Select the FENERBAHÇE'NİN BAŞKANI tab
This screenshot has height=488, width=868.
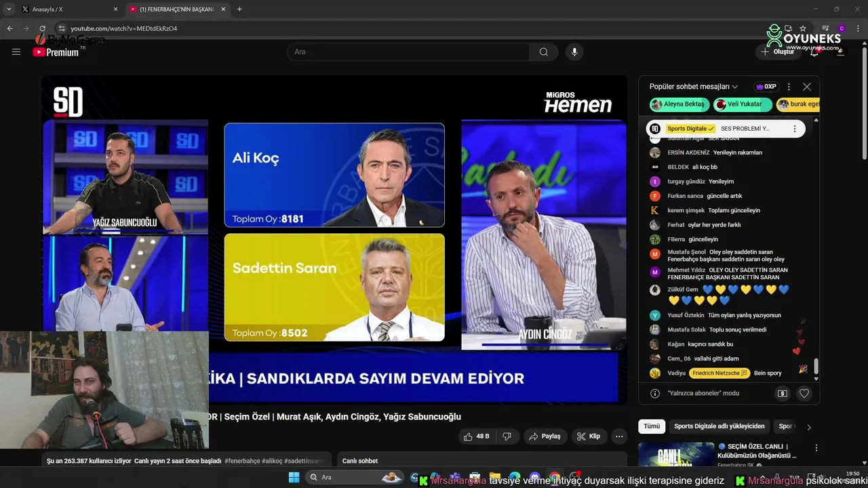[x=178, y=9]
